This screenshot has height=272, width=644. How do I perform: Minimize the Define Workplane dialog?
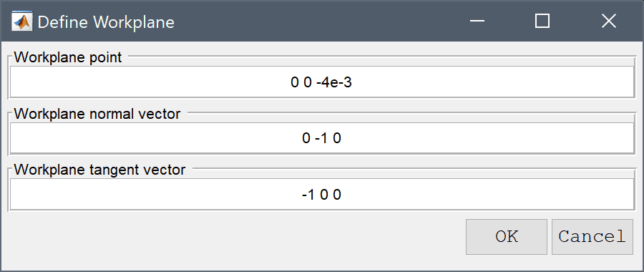pos(478,21)
